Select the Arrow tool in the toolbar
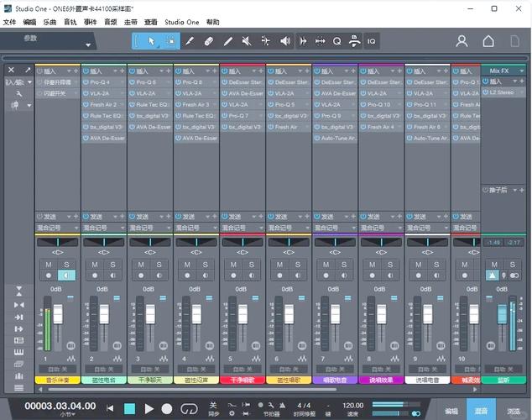 (151, 40)
